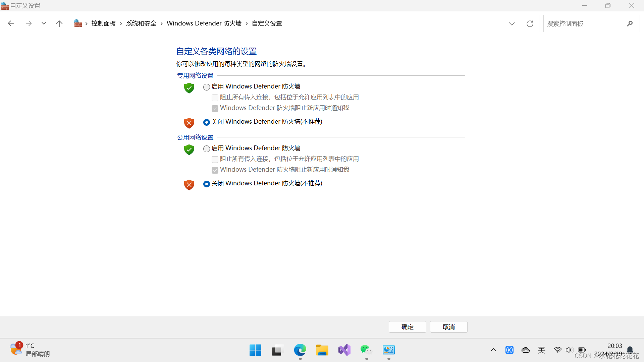Open volume speaker tray icon
This screenshot has width=644, height=362.
click(x=569, y=350)
